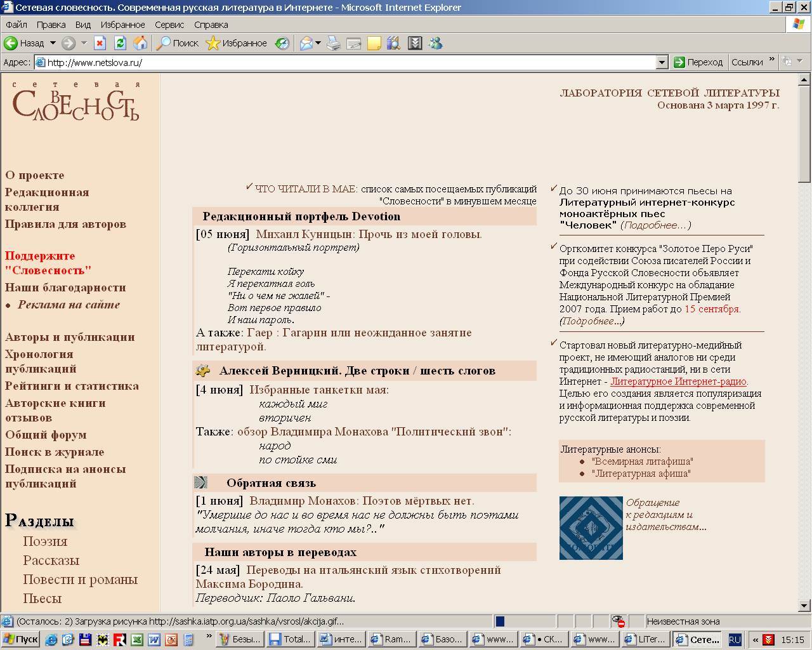
Task: Open Search (Поиск) with the magnifier icon
Action: tap(178, 43)
